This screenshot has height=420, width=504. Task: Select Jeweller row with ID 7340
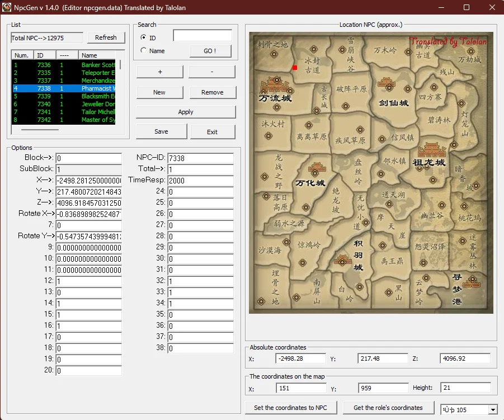pos(64,104)
